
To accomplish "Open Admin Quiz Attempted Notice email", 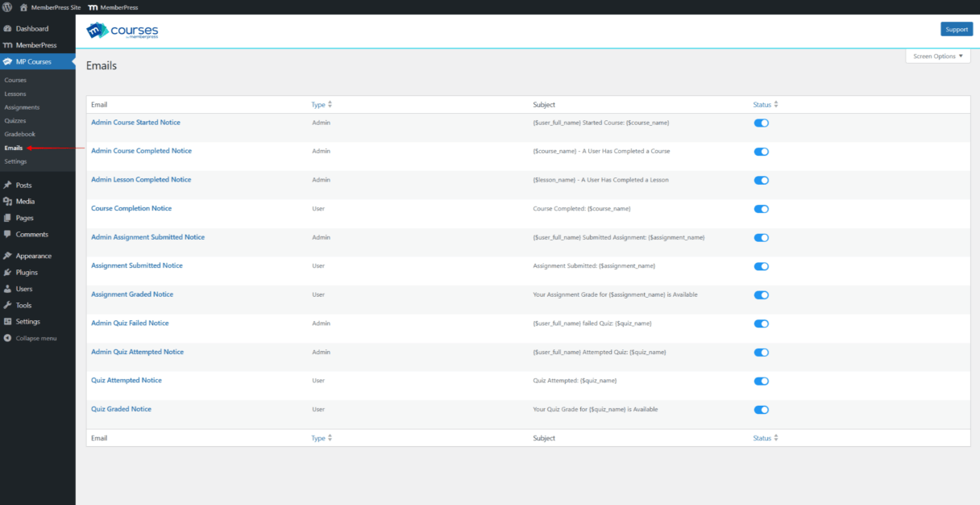I will (x=137, y=352).
